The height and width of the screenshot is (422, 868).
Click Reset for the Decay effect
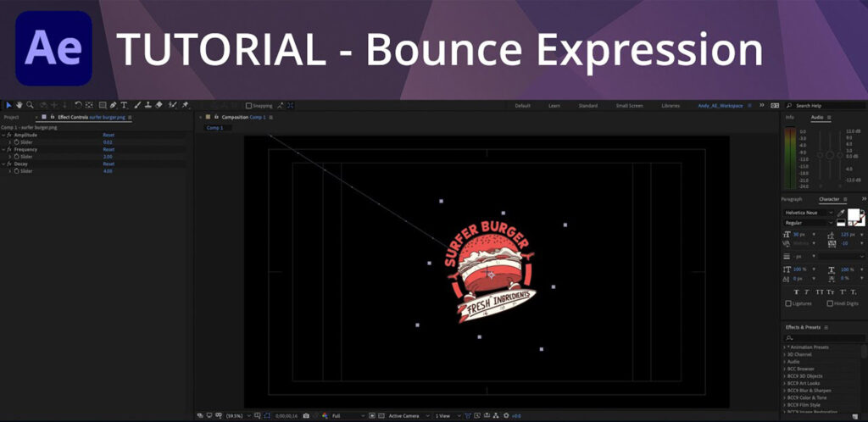(108, 164)
